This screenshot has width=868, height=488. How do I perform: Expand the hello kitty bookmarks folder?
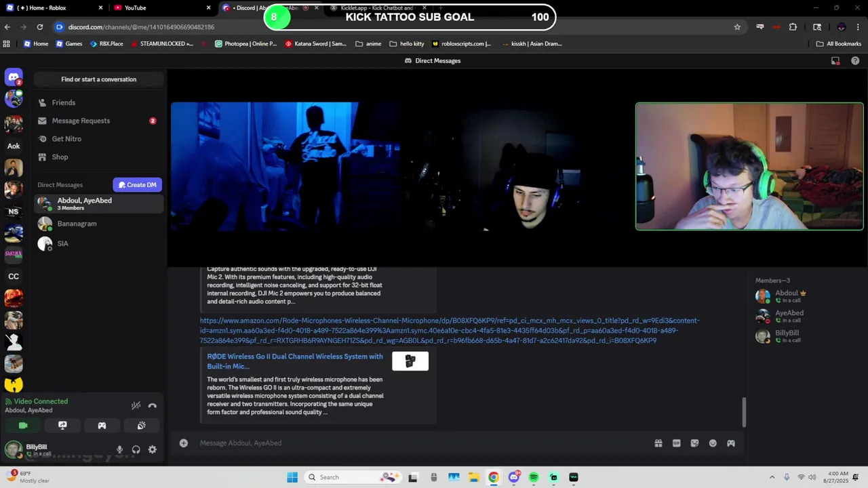[407, 44]
